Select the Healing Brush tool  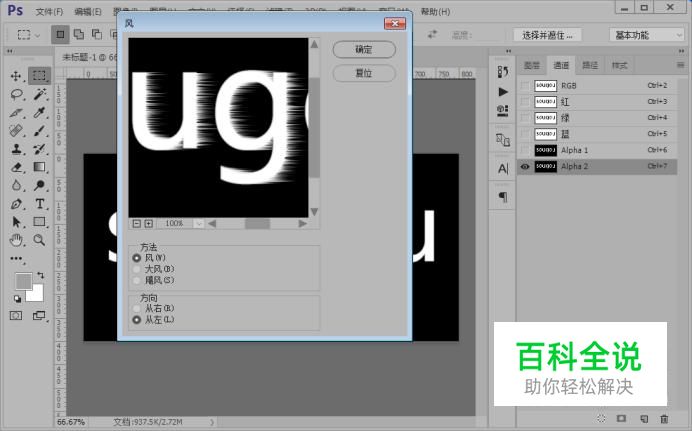pyautogui.click(x=16, y=131)
